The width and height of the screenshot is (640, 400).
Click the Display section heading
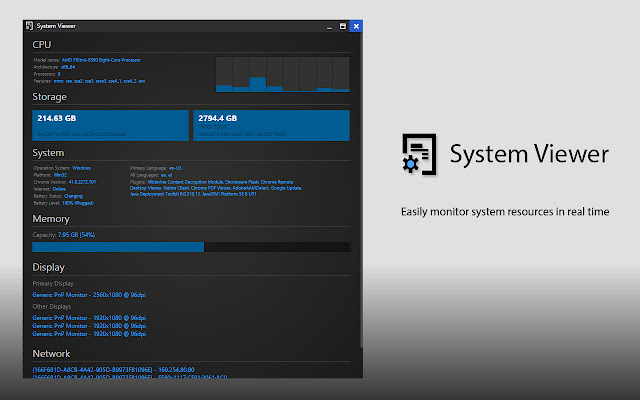pos(49,267)
